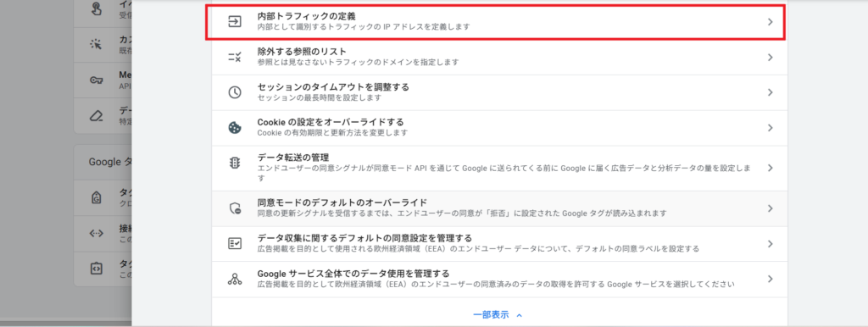
Task: Click description Cookie の有効期限と更新方法を変更します
Action: 332,133
